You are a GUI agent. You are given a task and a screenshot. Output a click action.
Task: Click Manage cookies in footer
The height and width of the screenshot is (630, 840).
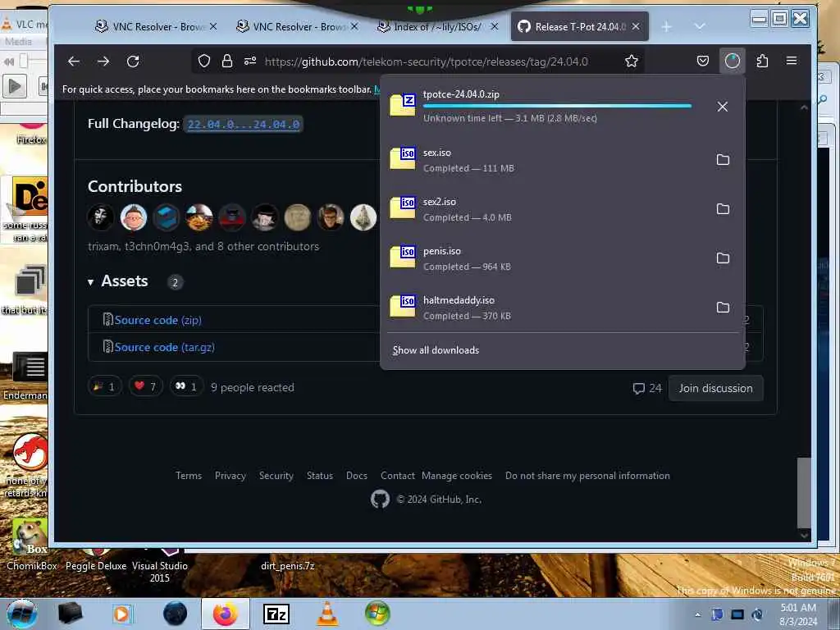click(x=457, y=476)
